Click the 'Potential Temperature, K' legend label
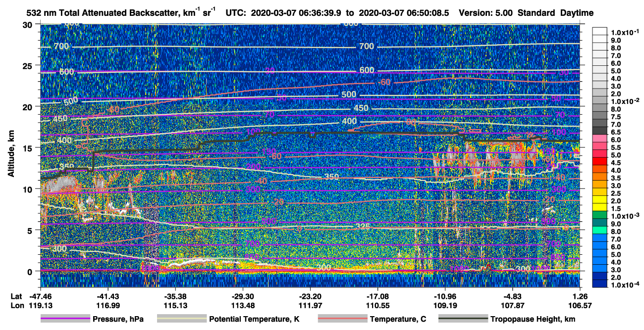644x330 pixels. pyautogui.click(x=254, y=320)
